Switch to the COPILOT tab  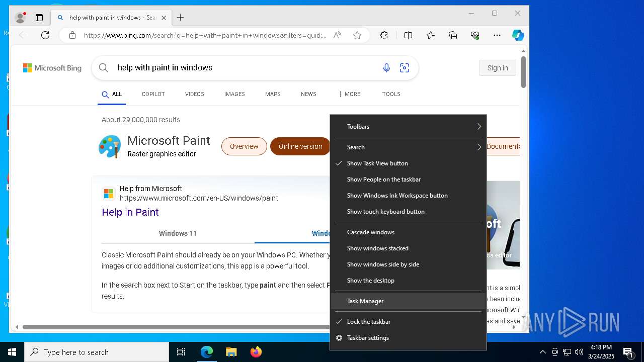tap(153, 94)
